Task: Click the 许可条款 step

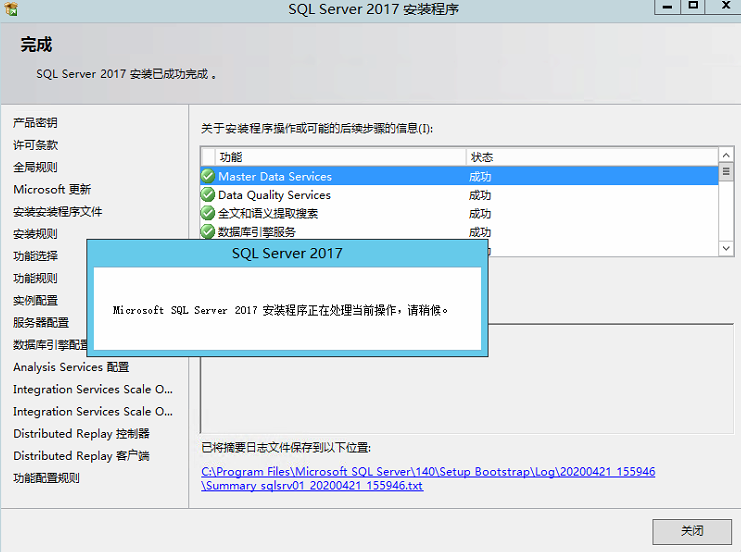Action: click(x=35, y=145)
